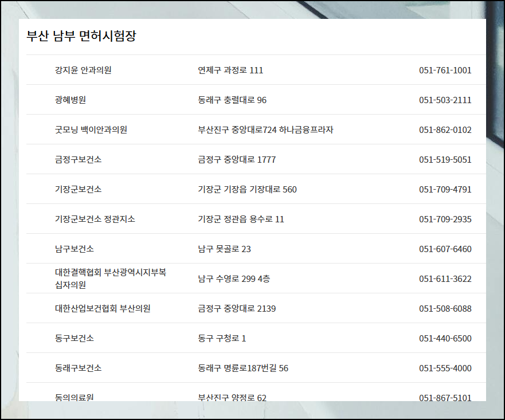Click the address 남구 수영로 299 4층
505x420 pixels.
point(234,278)
